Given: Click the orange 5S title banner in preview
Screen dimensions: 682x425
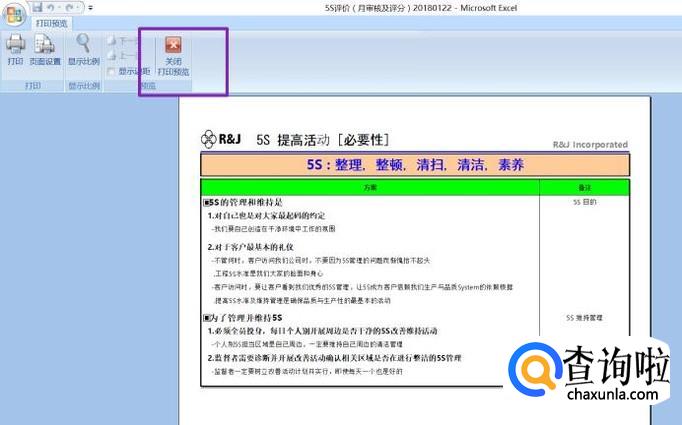Looking at the screenshot, I should tap(414, 164).
